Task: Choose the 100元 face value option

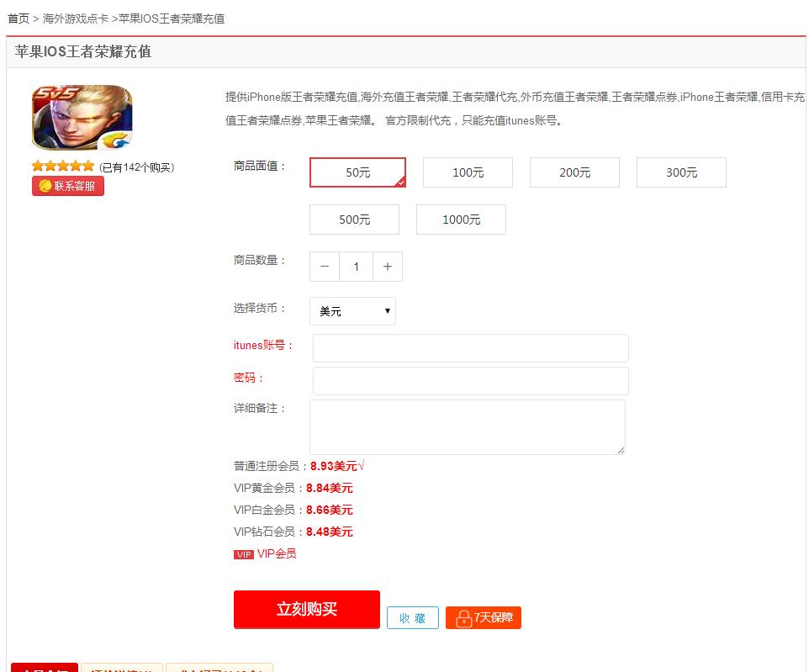Action: [468, 172]
